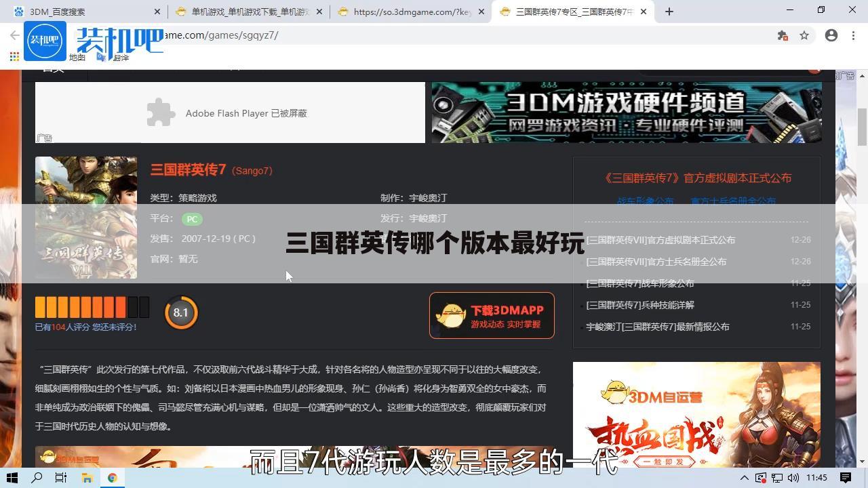Click the 三国群英传7 title heading

(x=188, y=169)
